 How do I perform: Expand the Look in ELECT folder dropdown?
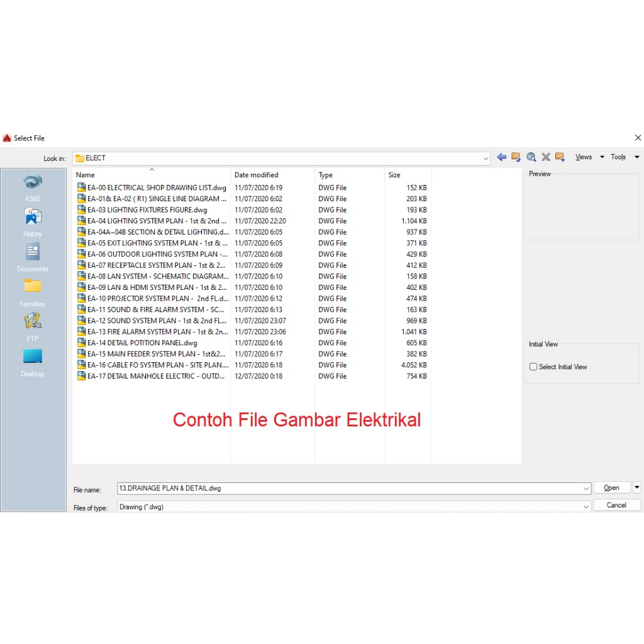486,158
